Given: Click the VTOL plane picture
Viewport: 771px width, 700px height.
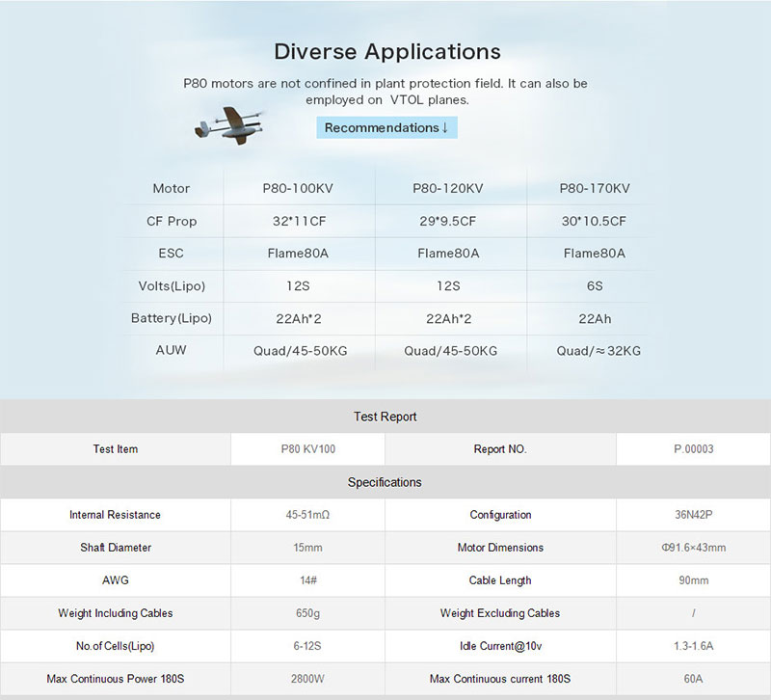Looking at the screenshot, I should point(230,126).
